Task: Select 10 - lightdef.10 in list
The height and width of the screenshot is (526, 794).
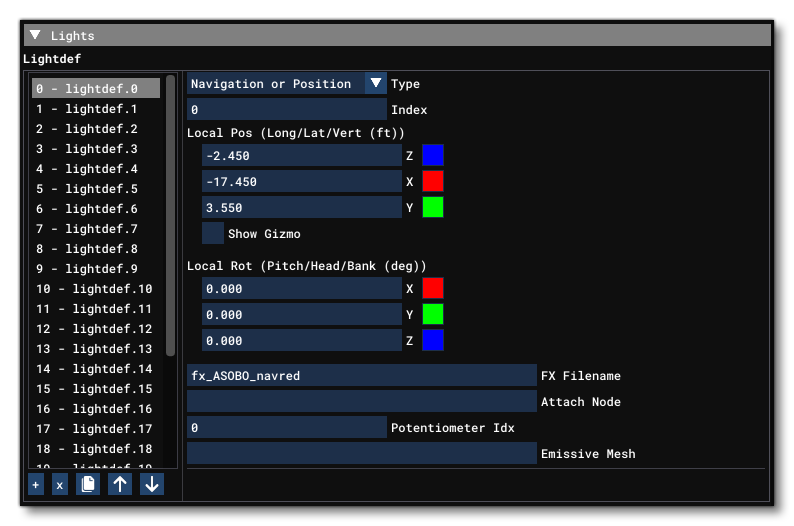Action: [96, 289]
